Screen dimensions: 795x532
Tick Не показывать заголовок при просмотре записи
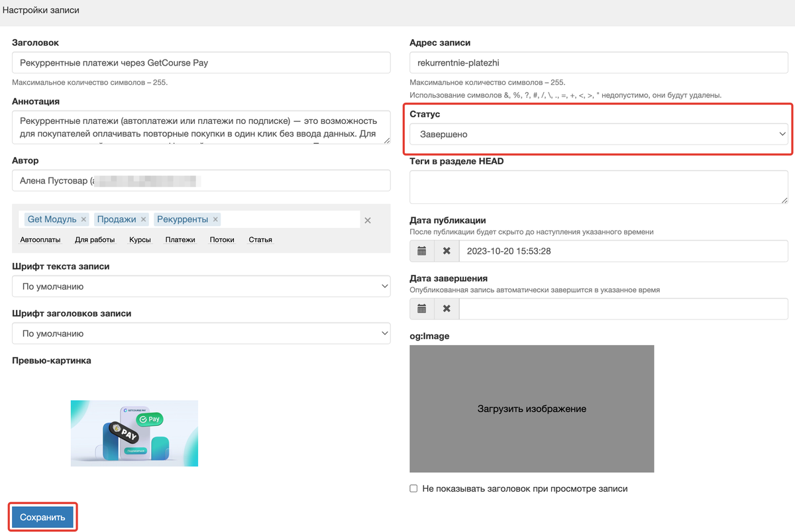(414, 489)
